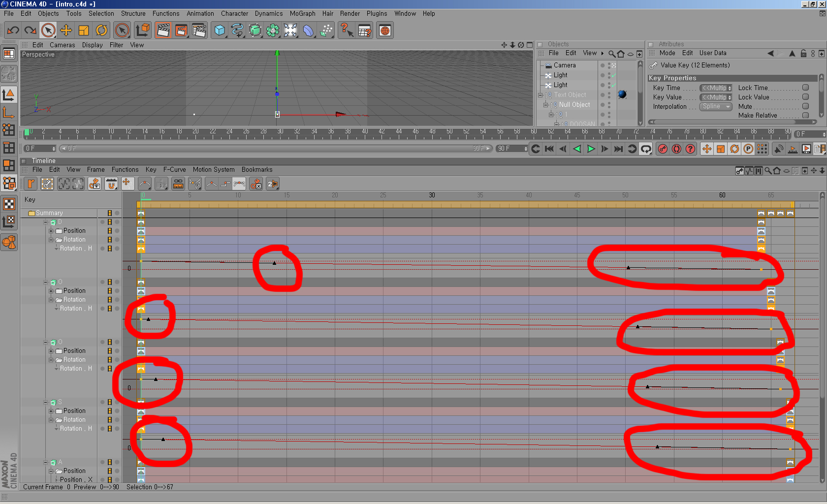Open the Interpolation Spline dropdown

click(716, 106)
